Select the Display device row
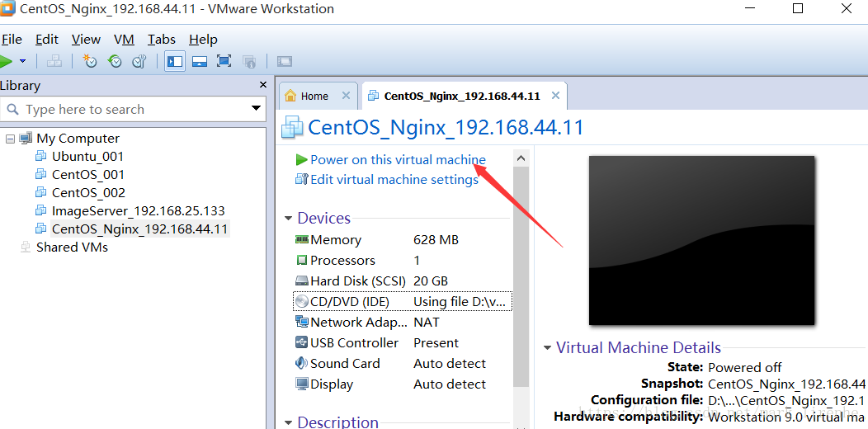 [x=403, y=384]
